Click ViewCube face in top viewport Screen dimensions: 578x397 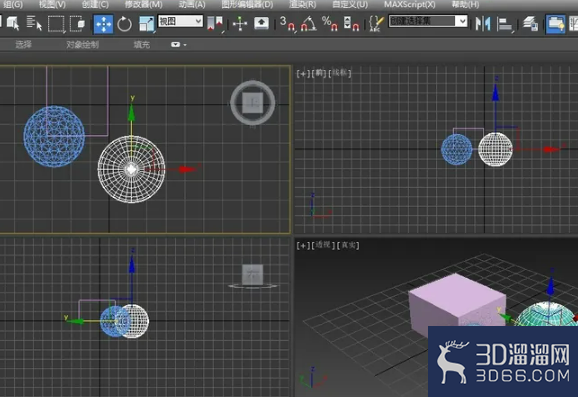tap(253, 102)
